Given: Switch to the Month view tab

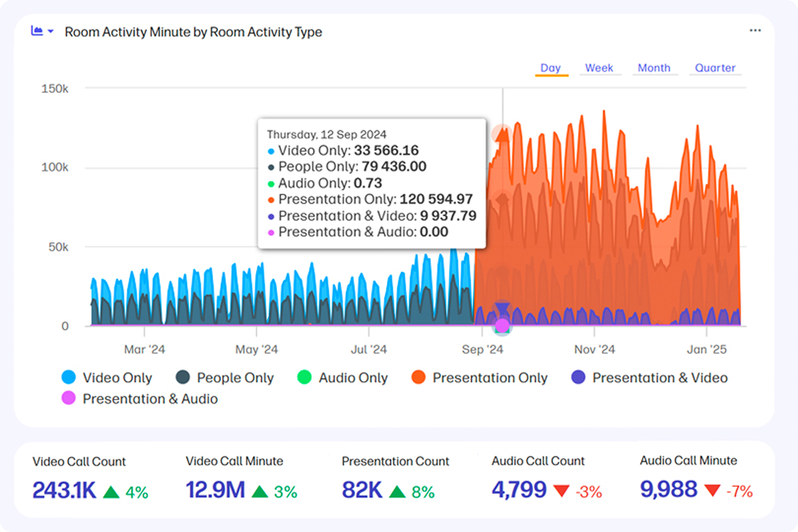Looking at the screenshot, I should click(654, 68).
